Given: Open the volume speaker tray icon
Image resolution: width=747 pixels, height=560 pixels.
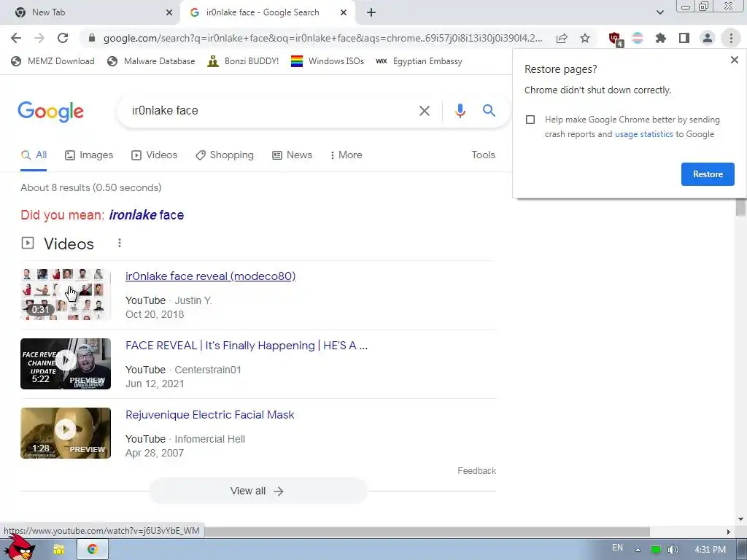Looking at the screenshot, I should pos(673,550).
